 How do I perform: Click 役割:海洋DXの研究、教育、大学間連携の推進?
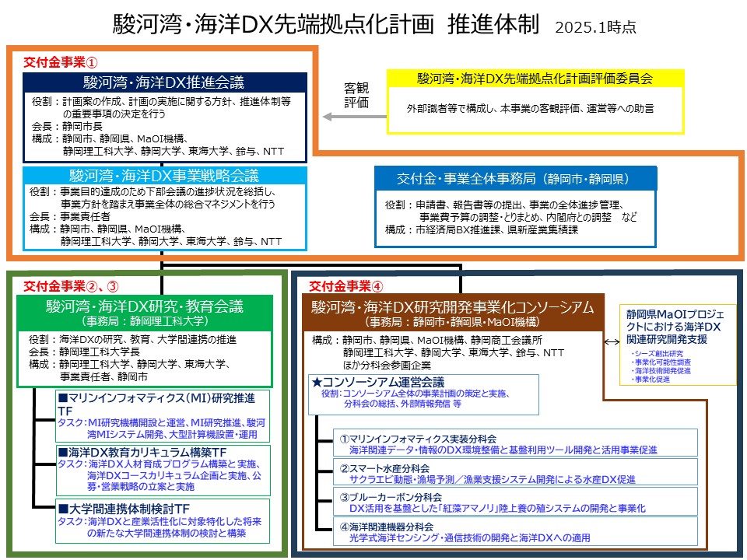(132, 340)
